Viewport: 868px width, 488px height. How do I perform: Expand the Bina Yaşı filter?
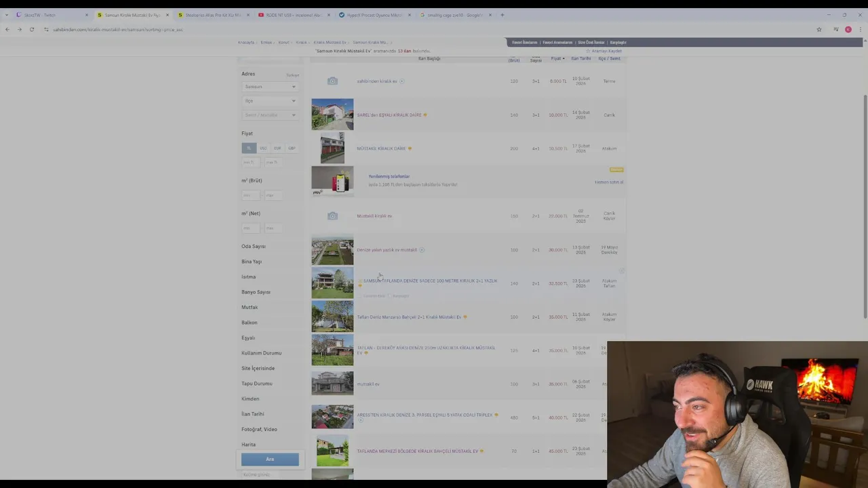(252, 262)
